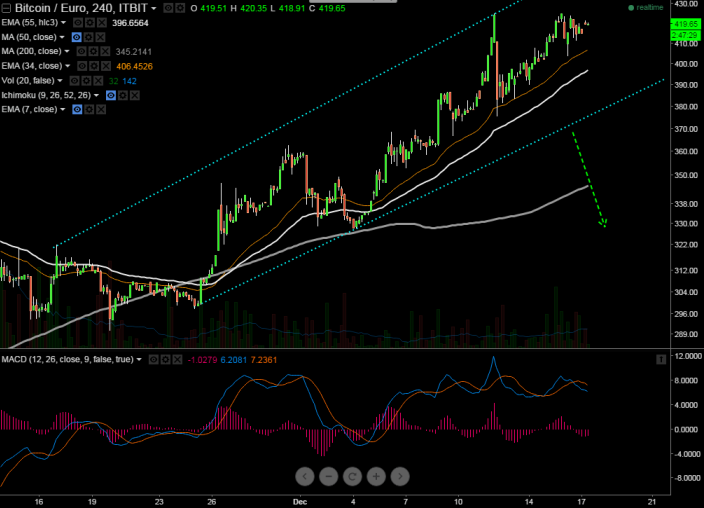Expand dropdown arrow of MA (200, close)

point(67,52)
